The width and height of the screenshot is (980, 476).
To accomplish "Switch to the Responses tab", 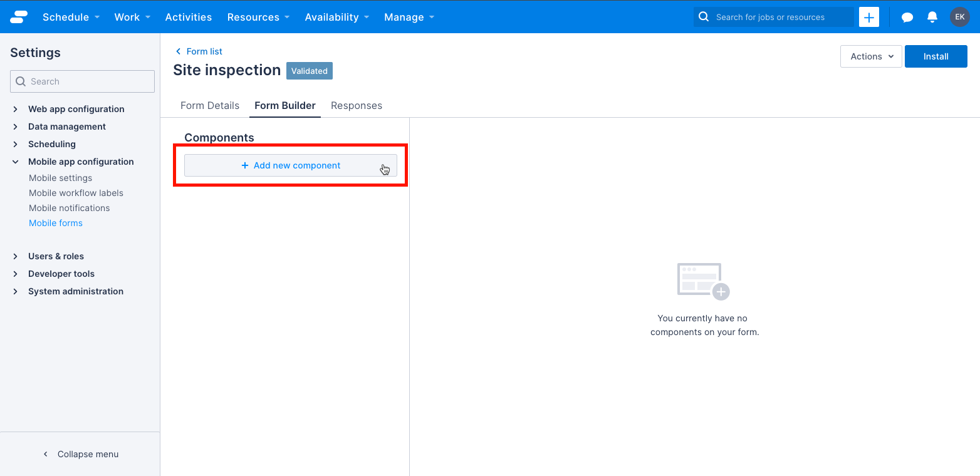I will coord(356,105).
